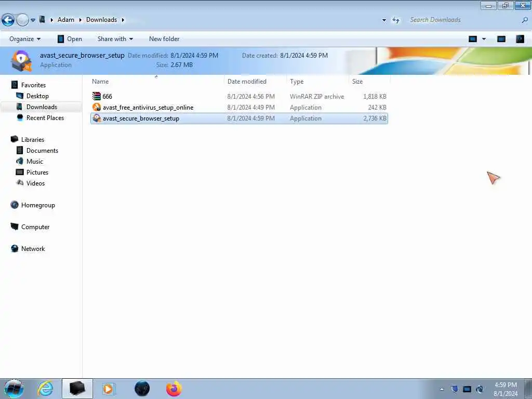Launch Internet Explorer from taskbar
Screen dimensions: 532x399
(45, 389)
